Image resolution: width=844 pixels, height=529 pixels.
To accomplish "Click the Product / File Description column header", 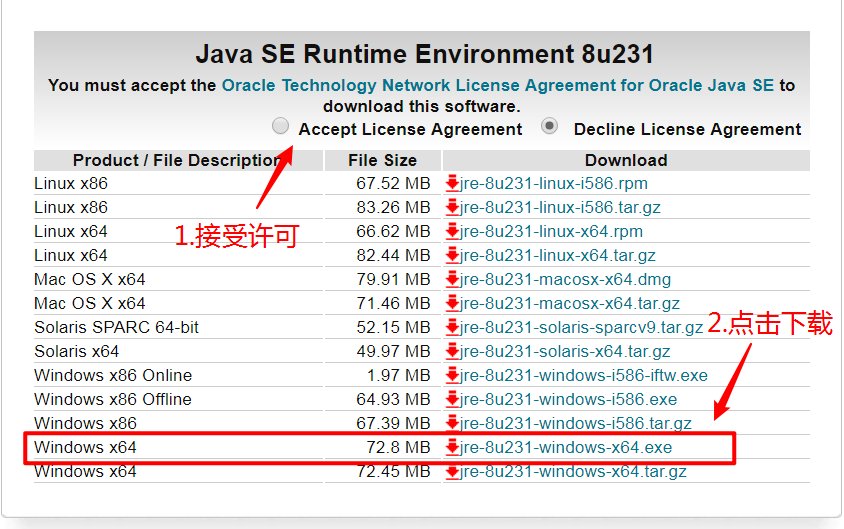I will (x=177, y=160).
